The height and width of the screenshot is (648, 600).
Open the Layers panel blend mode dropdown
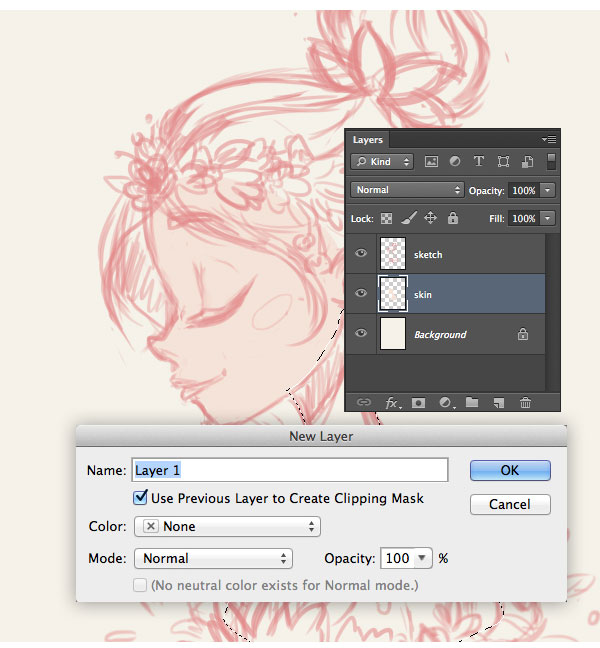tap(407, 190)
